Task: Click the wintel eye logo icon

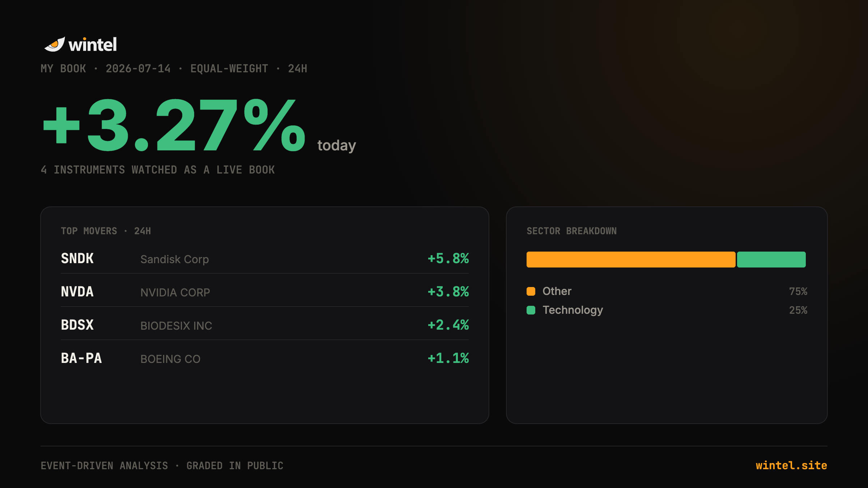Action: [x=55, y=44]
